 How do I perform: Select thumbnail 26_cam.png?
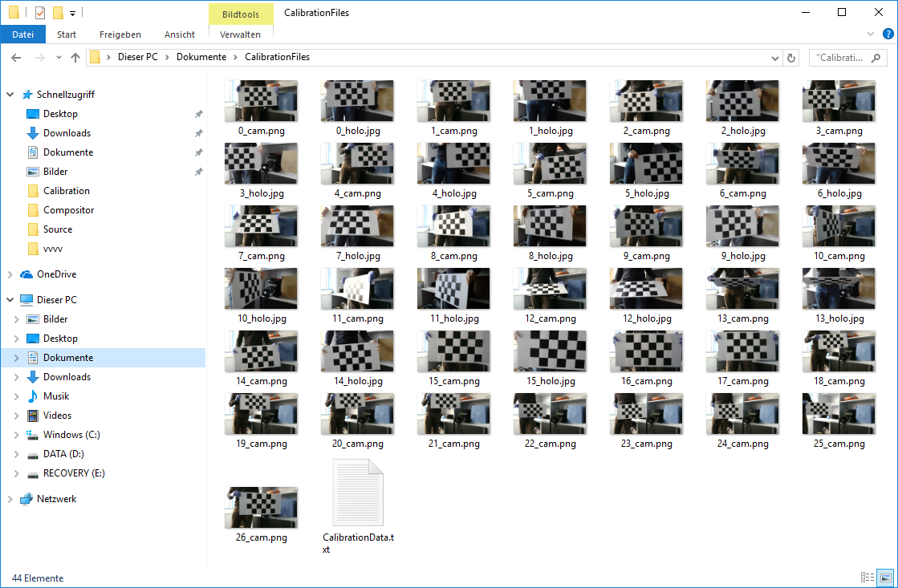[261, 507]
